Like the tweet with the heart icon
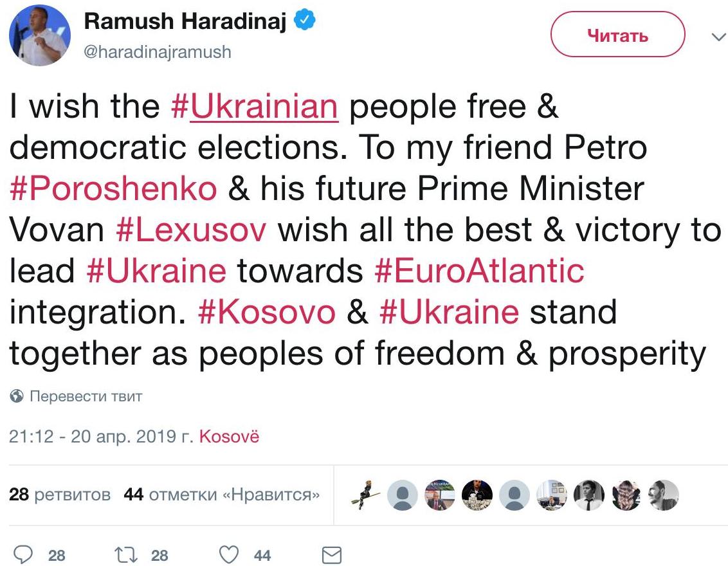 [229, 555]
